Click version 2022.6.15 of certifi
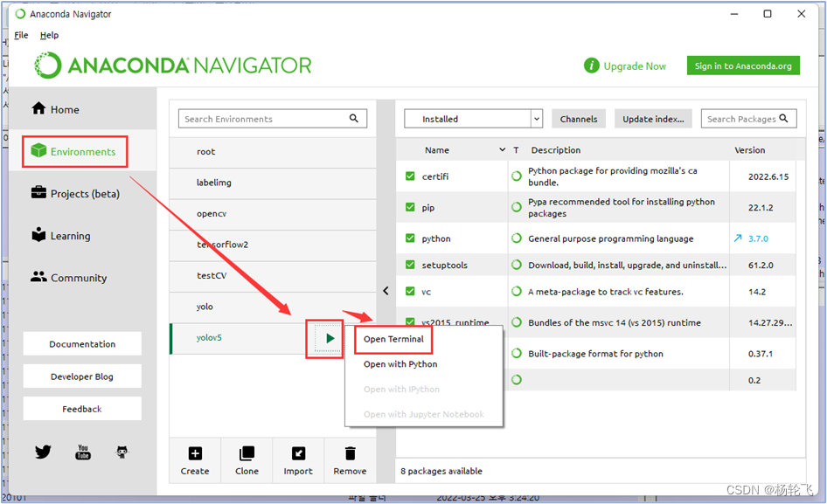827x504 pixels. pos(768,176)
